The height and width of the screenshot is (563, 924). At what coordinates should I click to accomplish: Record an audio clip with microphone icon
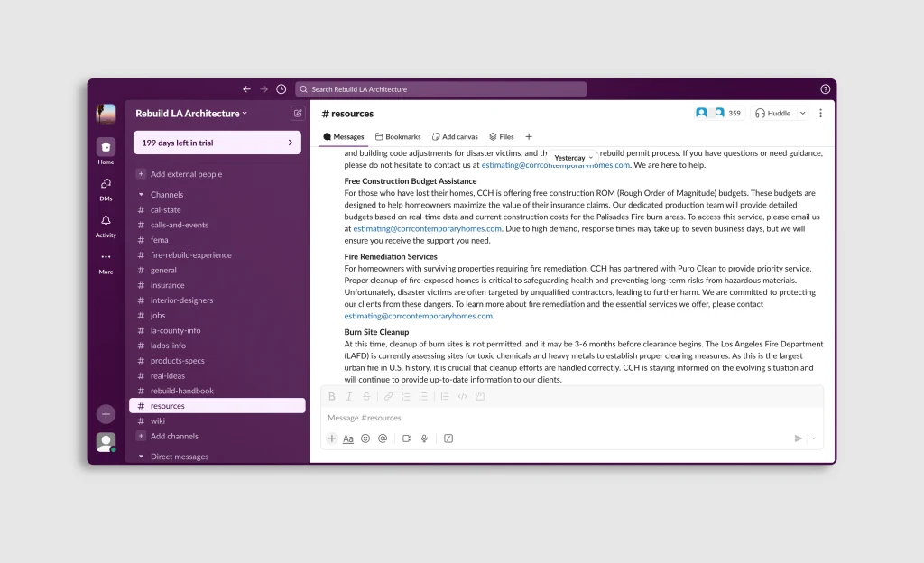(x=424, y=438)
